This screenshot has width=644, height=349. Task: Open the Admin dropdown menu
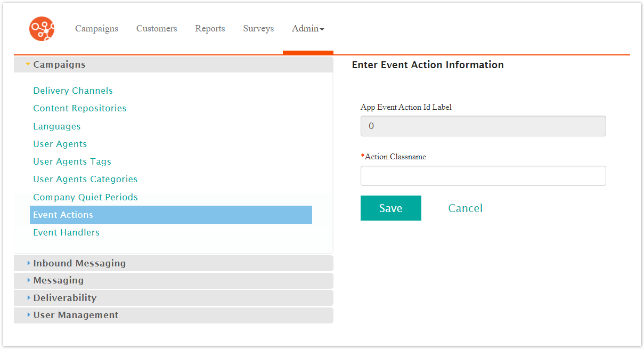[308, 29]
